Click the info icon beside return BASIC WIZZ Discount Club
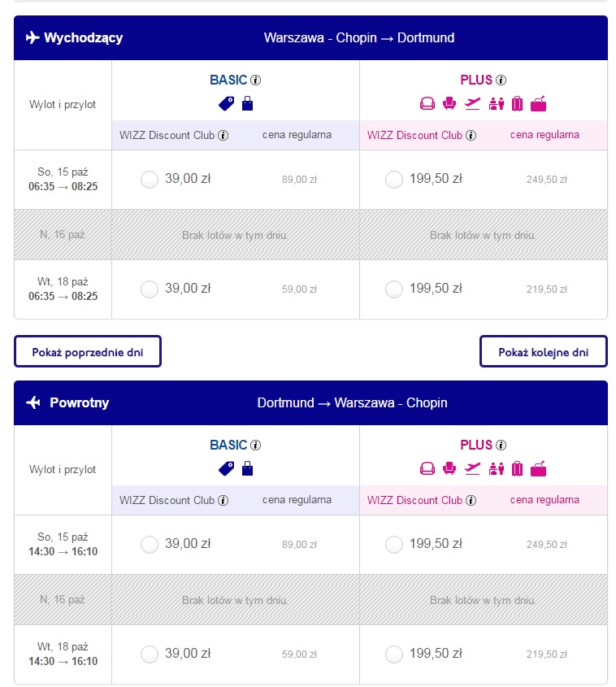 pos(223,500)
